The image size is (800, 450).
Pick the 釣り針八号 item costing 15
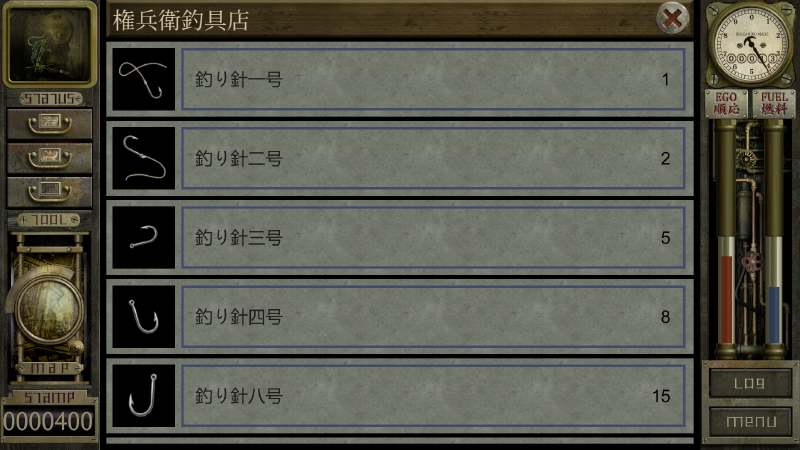433,395
